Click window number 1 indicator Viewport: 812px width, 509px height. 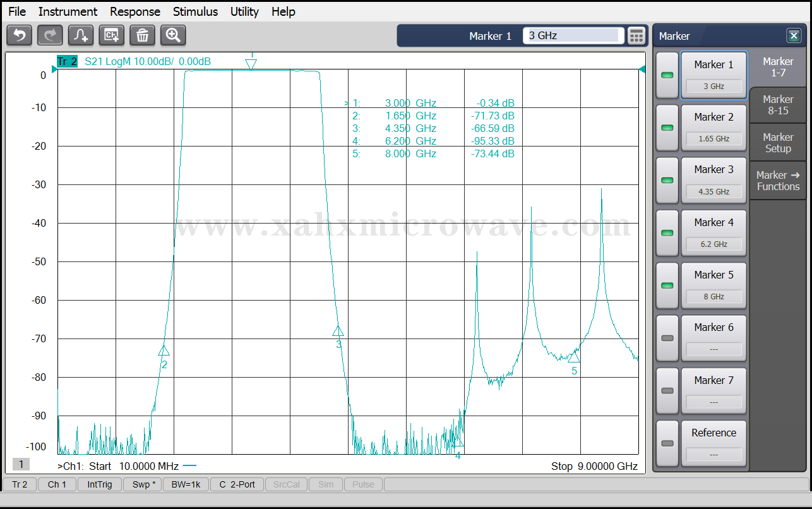[21, 464]
